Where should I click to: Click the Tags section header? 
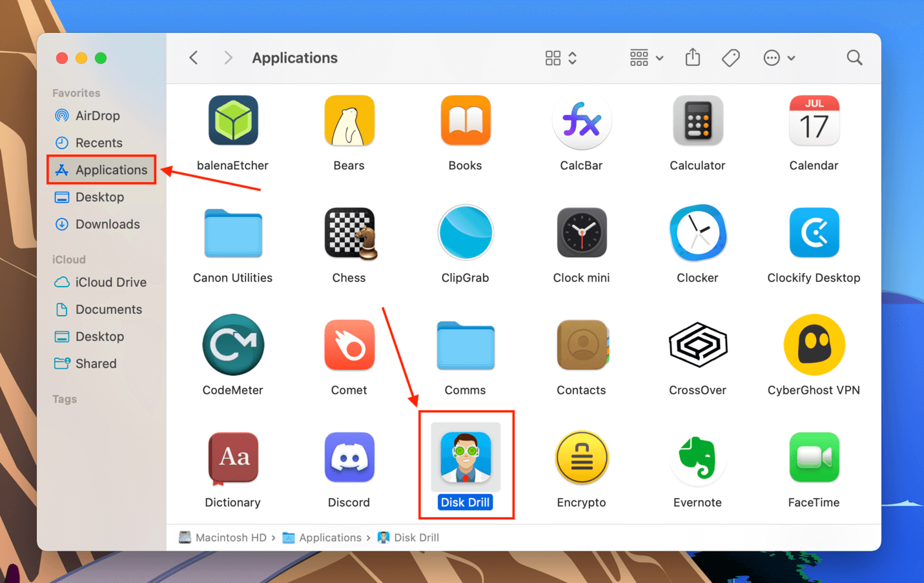coord(65,399)
